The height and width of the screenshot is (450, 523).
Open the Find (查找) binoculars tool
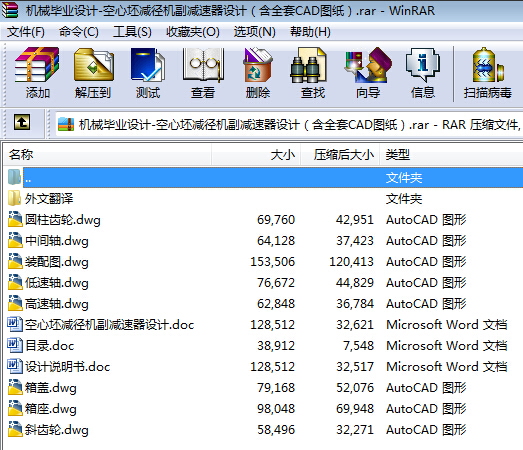(x=309, y=65)
